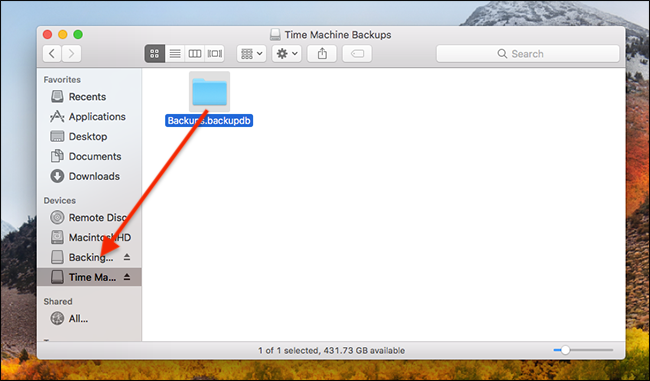Click the Time Machine Backups title proxy icon

(275, 34)
